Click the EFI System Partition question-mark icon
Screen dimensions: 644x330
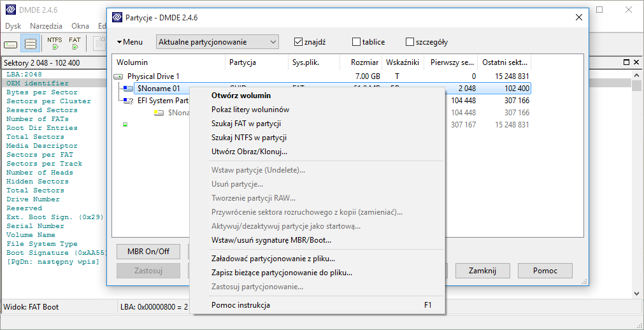click(129, 101)
